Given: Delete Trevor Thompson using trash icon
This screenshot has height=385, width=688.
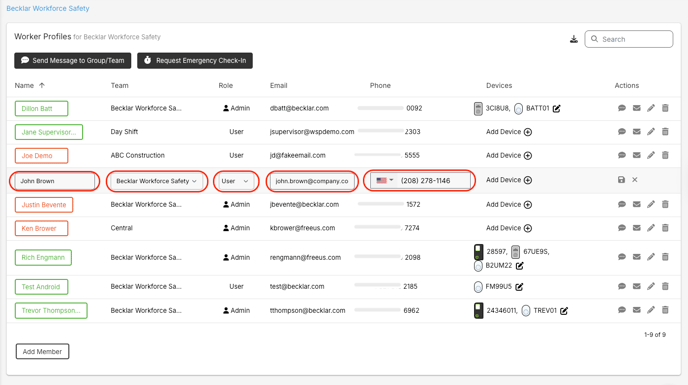Looking at the screenshot, I should [x=665, y=310].
